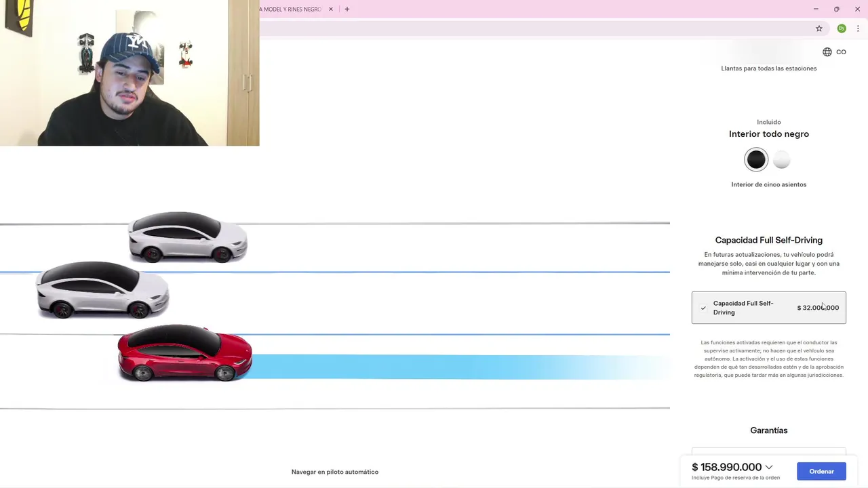Click the red Tesla car image
This screenshot has width=868, height=488.
(184, 352)
